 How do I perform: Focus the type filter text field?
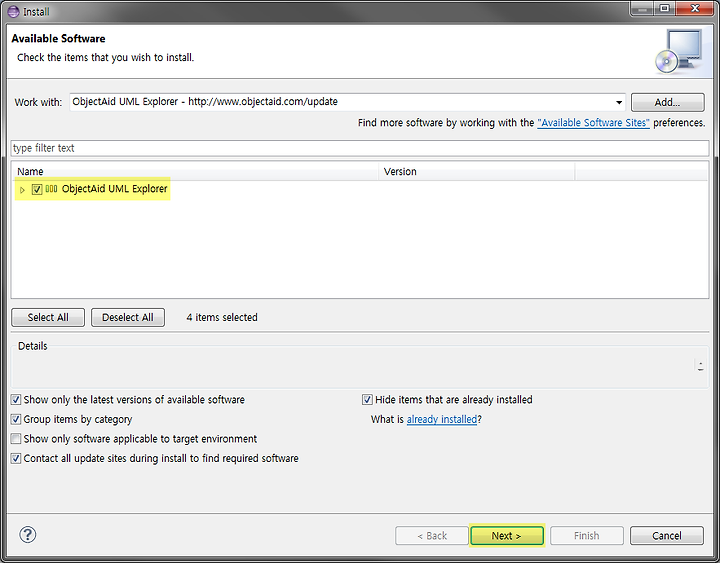click(360, 148)
